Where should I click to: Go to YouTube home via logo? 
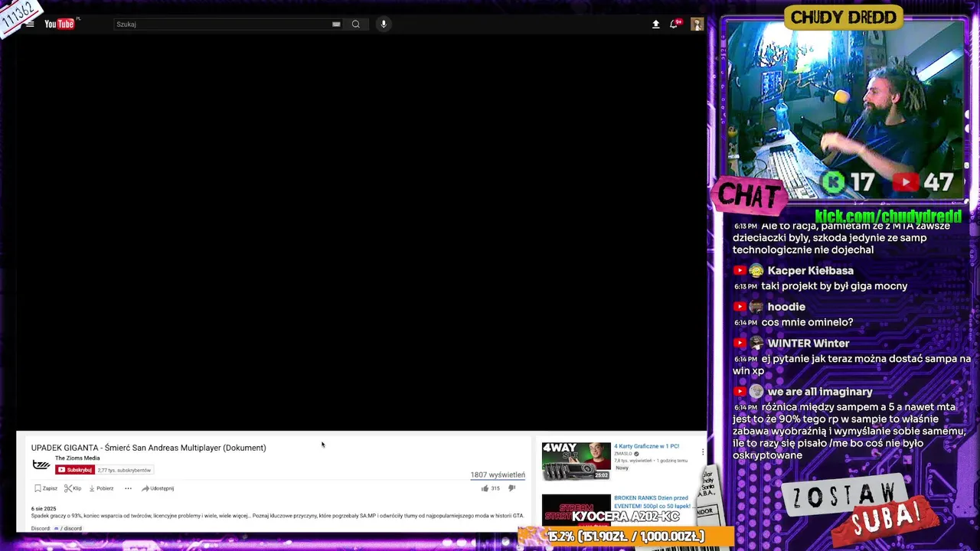pos(60,24)
